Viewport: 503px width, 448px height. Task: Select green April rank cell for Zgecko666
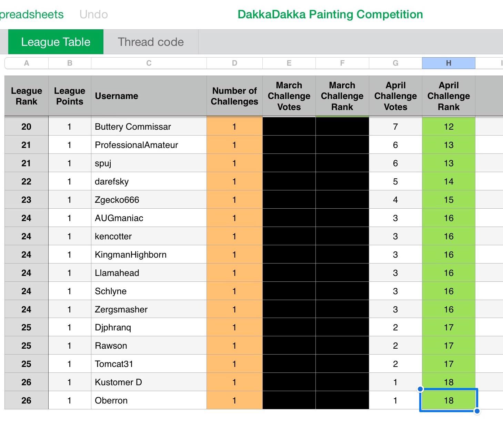click(448, 200)
